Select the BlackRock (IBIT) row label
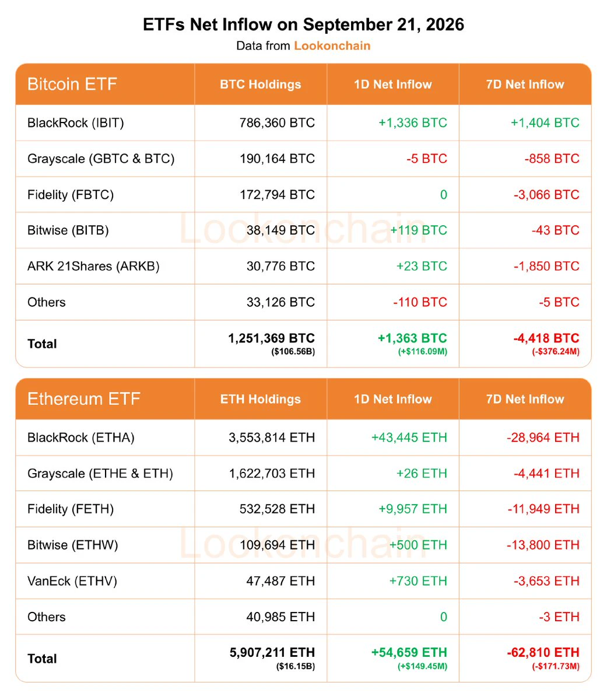Screen dimensions: 607x700 tap(76, 123)
